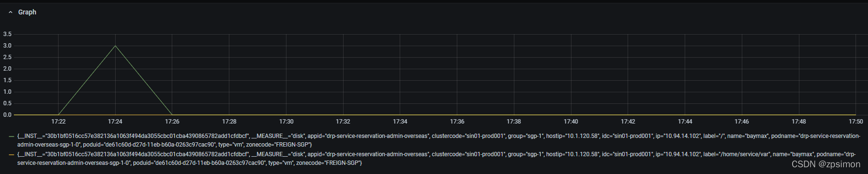Click the 17:44 x-axis time label

pos(685,122)
